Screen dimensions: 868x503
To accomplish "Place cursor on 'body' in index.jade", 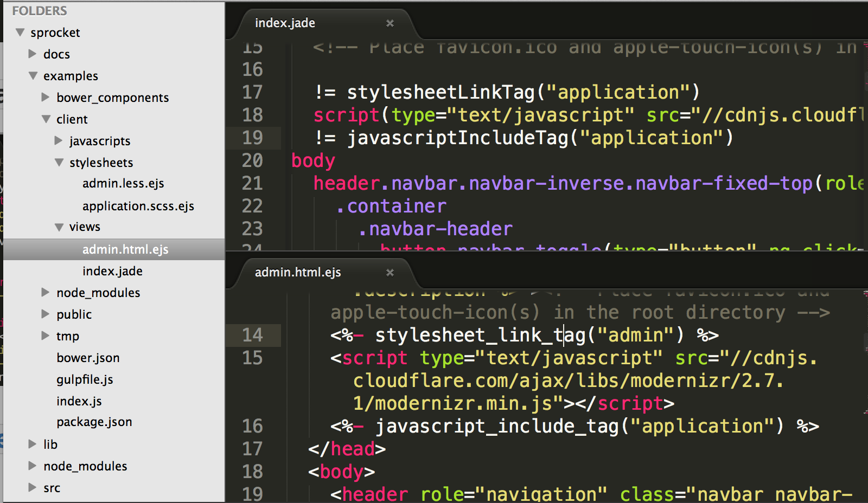I will (x=313, y=161).
